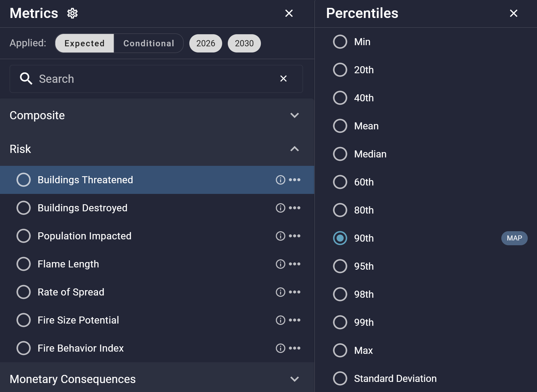
Task: Open more options for Buildings Destroyed
Action: [295, 208]
